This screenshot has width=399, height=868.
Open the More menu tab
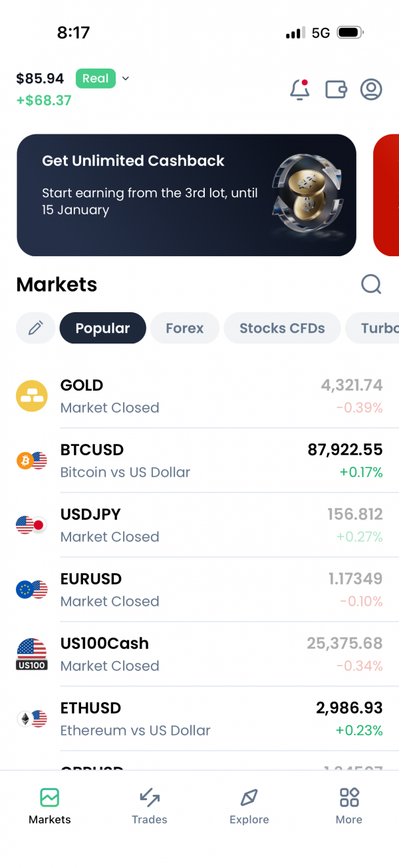[349, 805]
